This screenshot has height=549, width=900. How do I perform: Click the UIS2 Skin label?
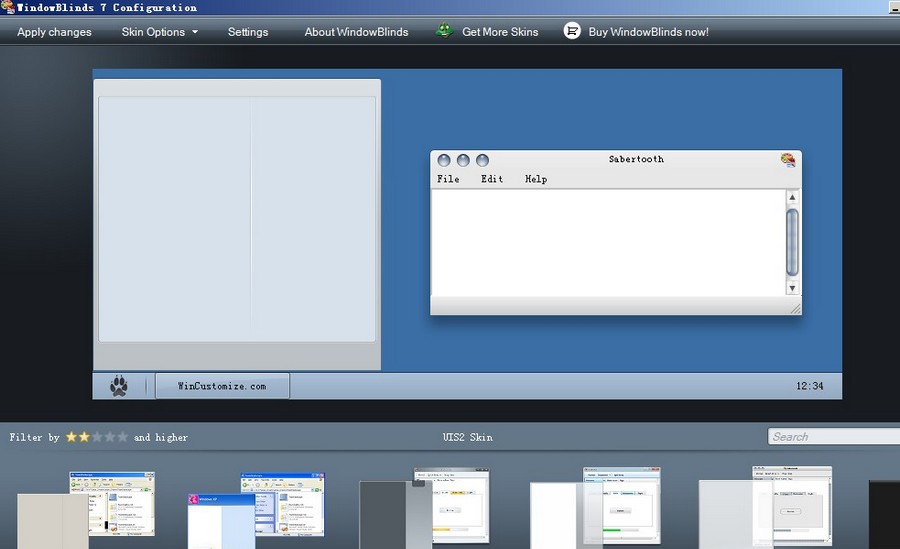pyautogui.click(x=467, y=437)
